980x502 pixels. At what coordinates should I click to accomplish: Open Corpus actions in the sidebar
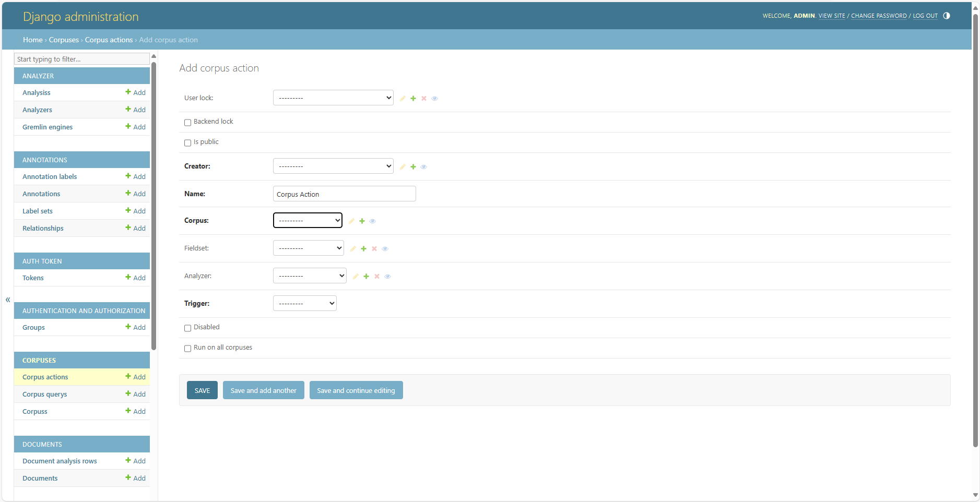click(45, 377)
